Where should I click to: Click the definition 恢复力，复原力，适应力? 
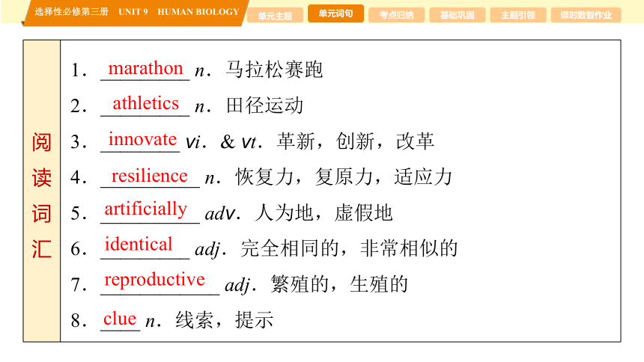344,177
